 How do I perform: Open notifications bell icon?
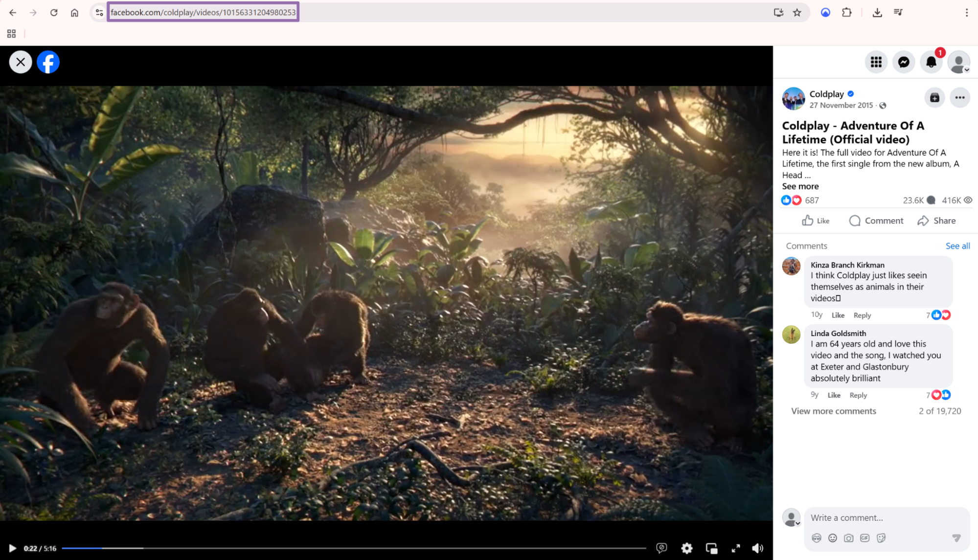(931, 62)
